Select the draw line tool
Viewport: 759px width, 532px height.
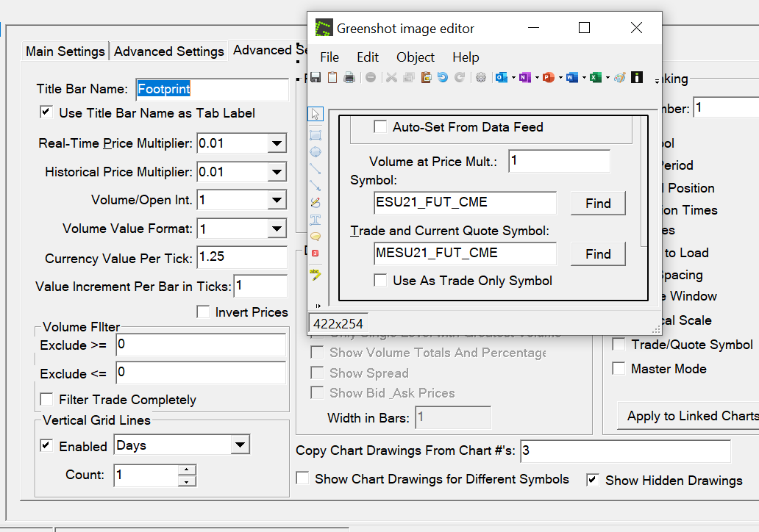click(316, 169)
